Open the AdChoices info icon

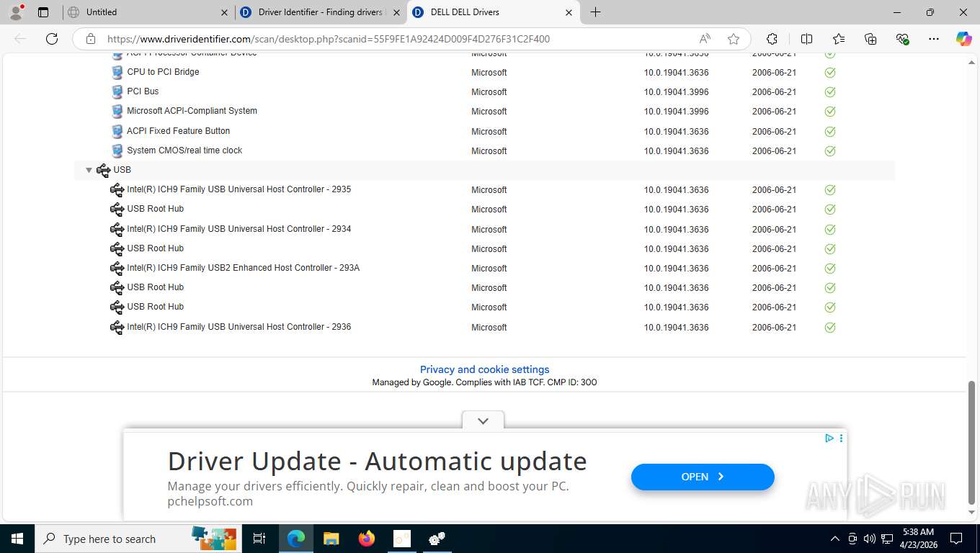pyautogui.click(x=829, y=438)
